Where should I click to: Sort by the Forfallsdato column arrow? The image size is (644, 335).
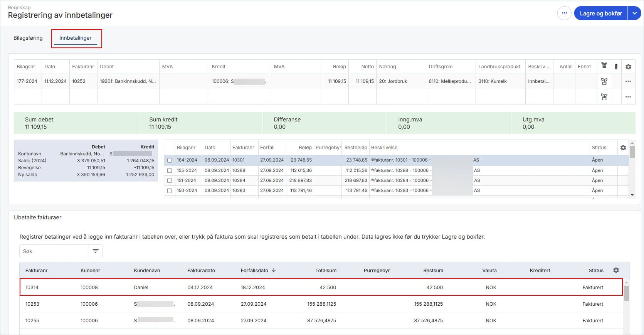[274, 270]
